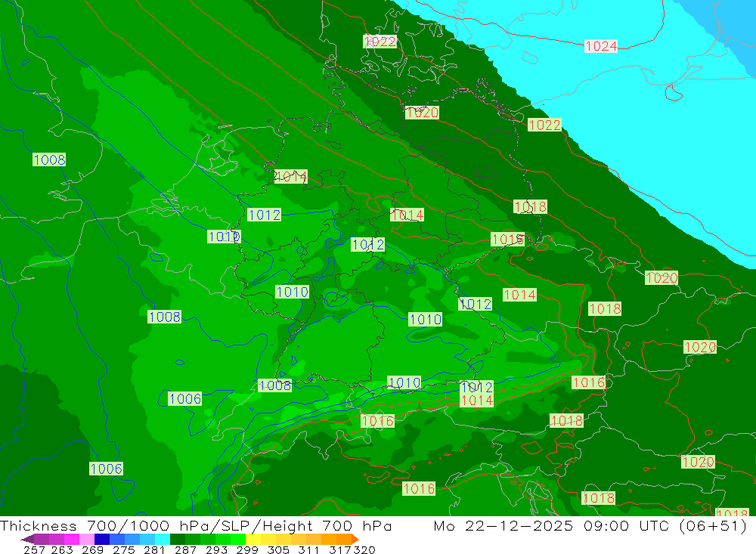Click the legend value 293
Image resolution: width=756 pixels, height=554 pixels.
tap(216, 549)
